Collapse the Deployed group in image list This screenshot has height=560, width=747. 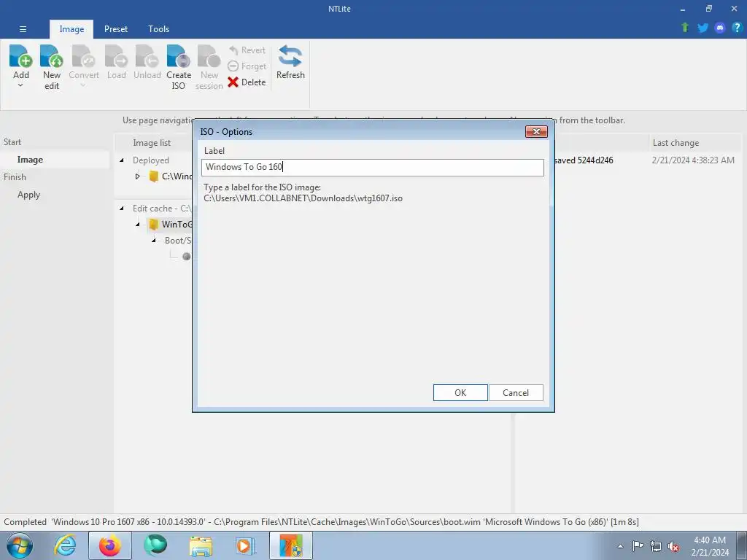pos(122,160)
